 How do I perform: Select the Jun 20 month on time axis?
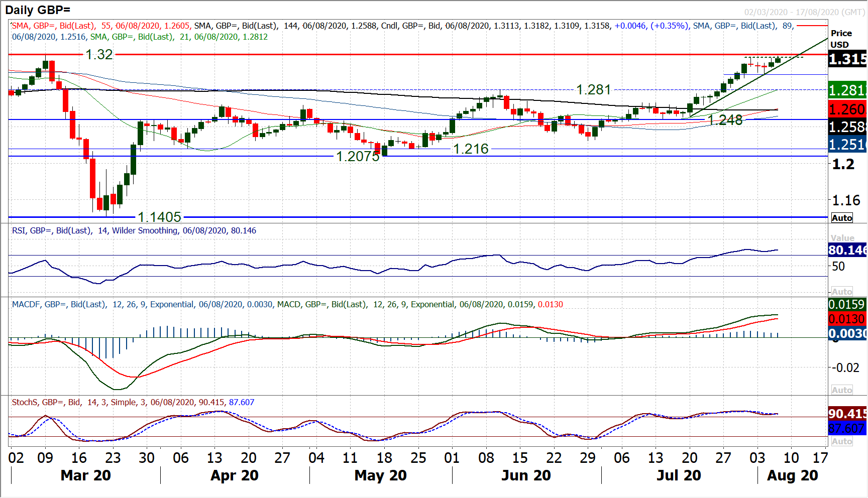526,475
